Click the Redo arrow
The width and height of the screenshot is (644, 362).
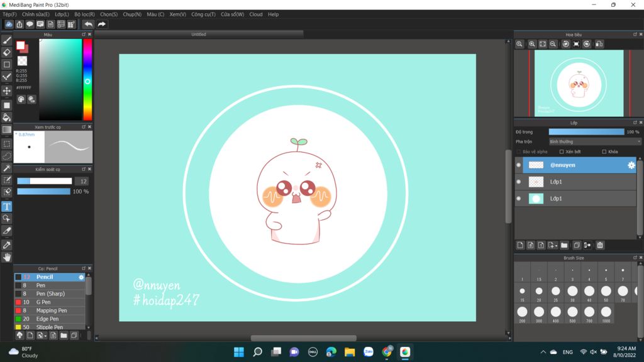tap(101, 25)
